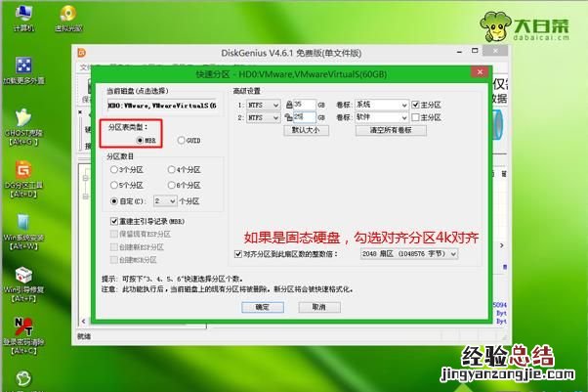Open the 虚拟光驱 desktop icon
Viewport: 588px width, 392px height.
point(68,18)
